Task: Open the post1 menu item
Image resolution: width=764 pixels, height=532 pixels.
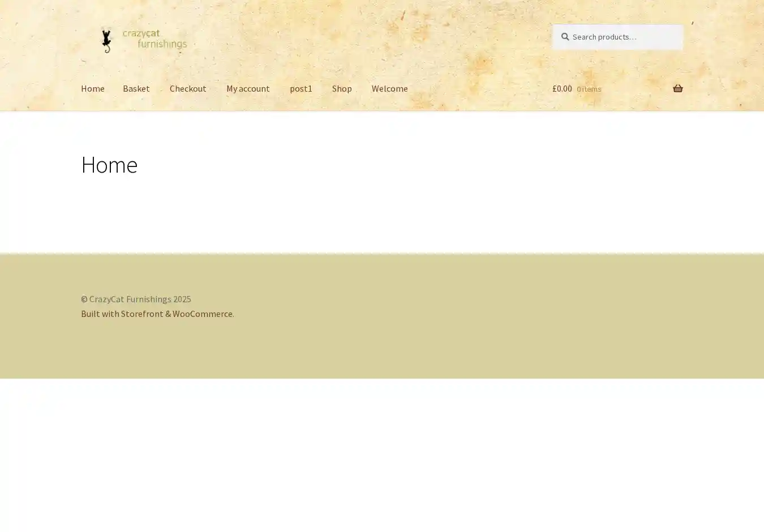Action: pyautogui.click(x=301, y=88)
